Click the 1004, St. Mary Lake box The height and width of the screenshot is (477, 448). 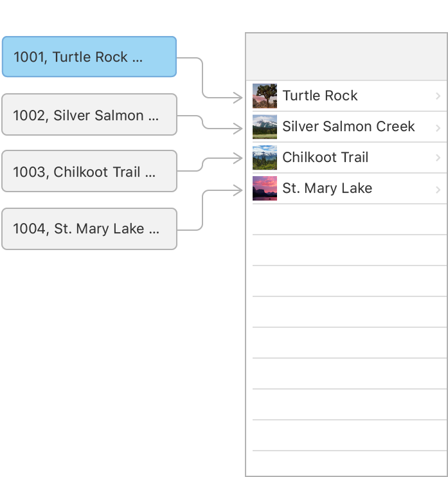[x=89, y=229]
